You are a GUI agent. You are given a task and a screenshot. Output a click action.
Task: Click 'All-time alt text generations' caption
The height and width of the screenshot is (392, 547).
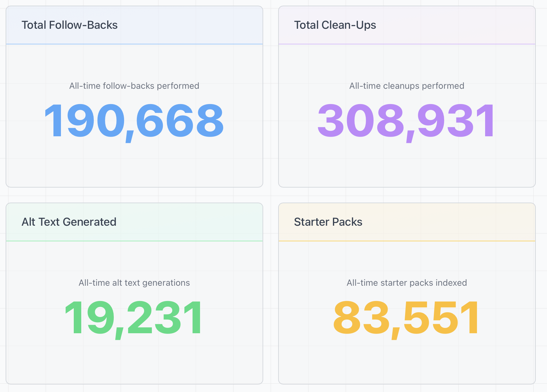[134, 283]
